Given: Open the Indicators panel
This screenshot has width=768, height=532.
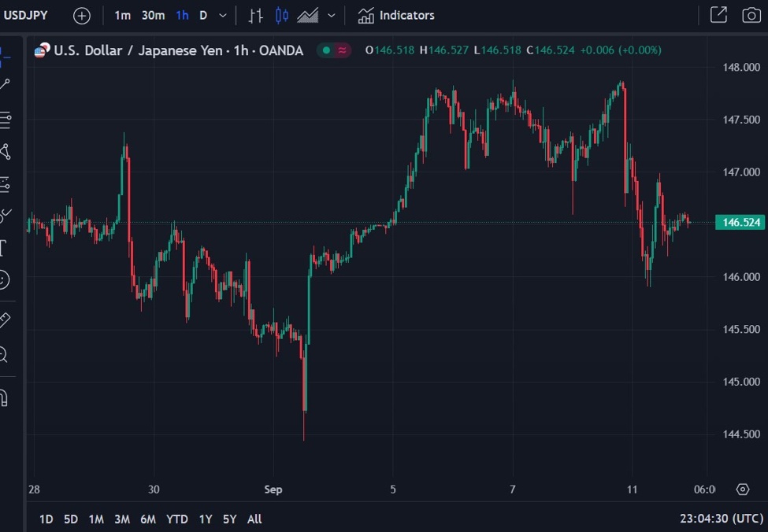Looking at the screenshot, I should click(x=396, y=15).
